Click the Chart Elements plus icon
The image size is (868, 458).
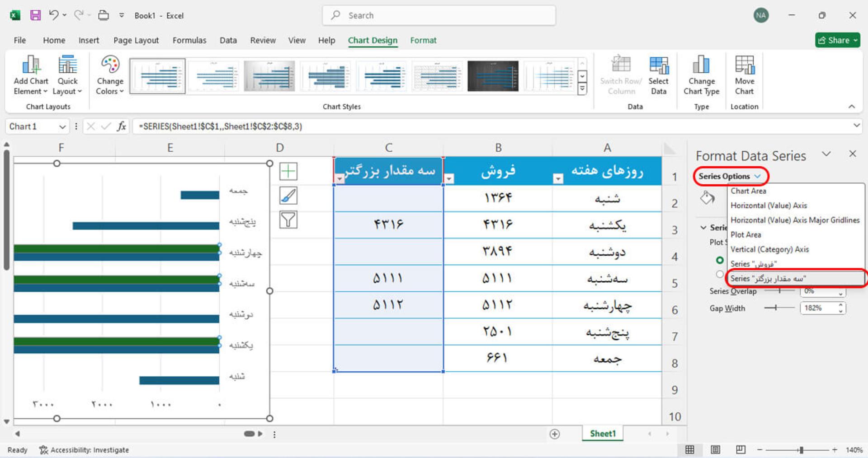tap(288, 172)
